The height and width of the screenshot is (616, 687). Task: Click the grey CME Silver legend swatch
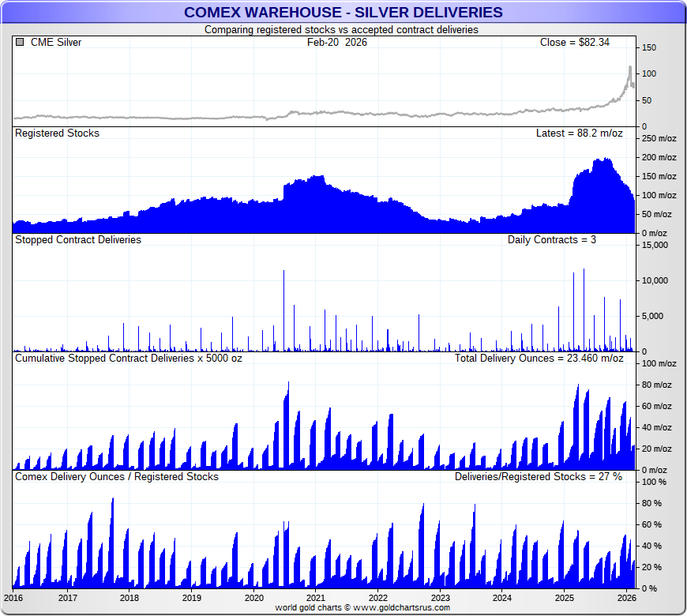pyautogui.click(x=20, y=42)
